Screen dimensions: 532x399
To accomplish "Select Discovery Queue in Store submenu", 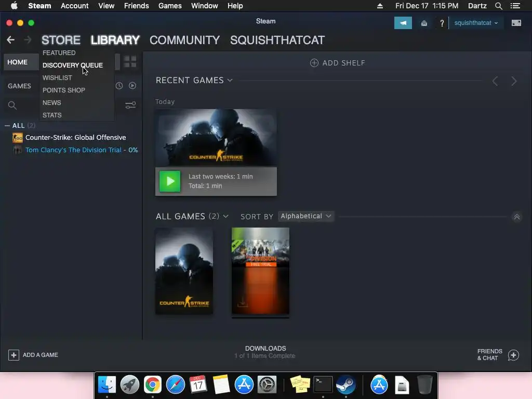I will 73,65.
